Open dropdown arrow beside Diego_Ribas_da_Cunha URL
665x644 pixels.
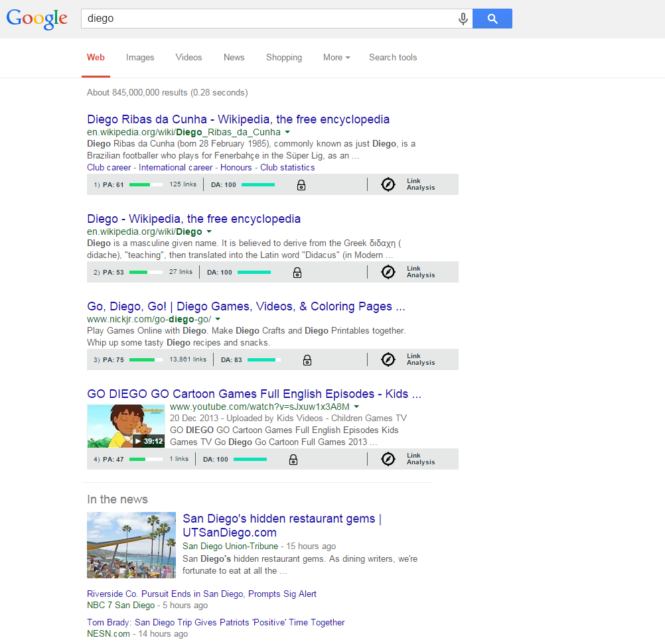287,132
